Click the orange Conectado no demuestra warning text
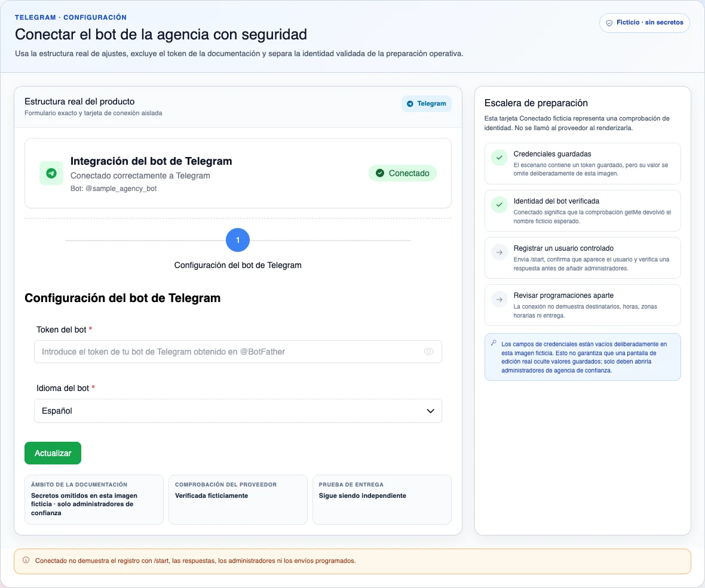Image resolution: width=705 pixels, height=588 pixels. (195, 561)
